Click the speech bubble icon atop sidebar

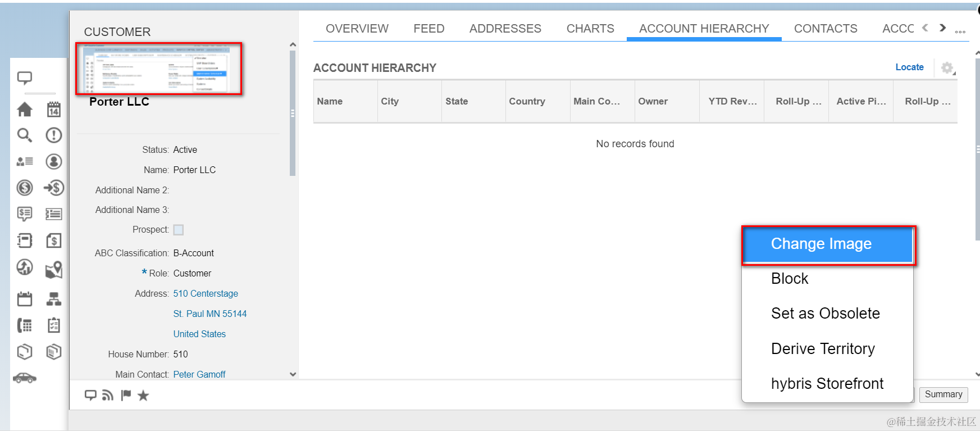tap(24, 78)
